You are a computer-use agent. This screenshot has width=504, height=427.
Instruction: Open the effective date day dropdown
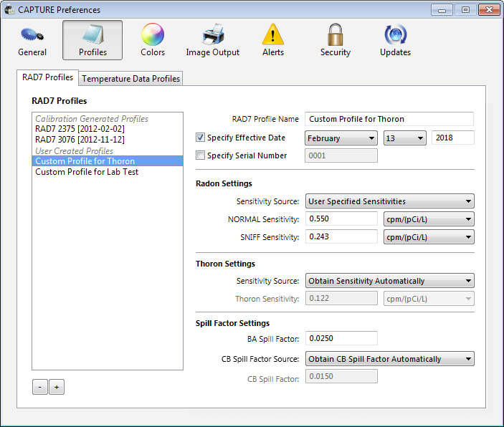404,138
